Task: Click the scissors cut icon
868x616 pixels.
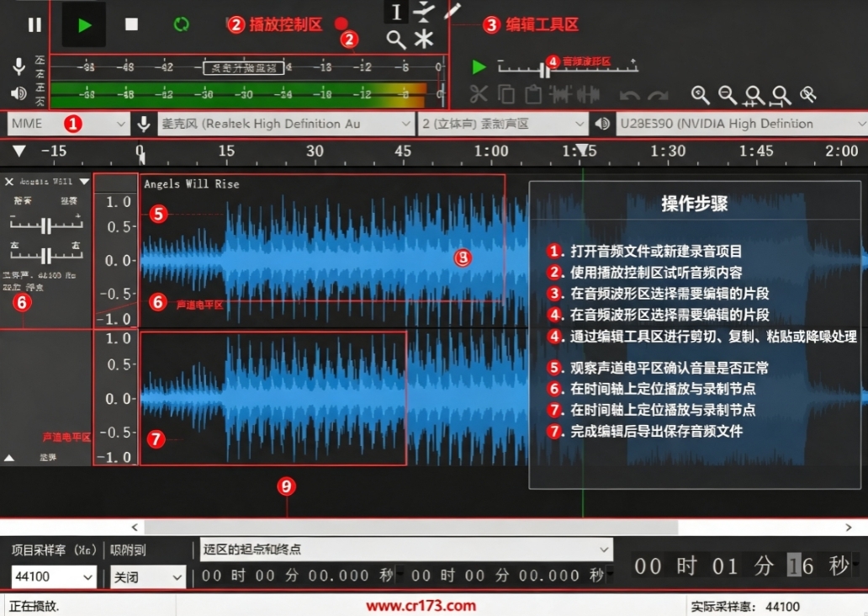Action: (479, 94)
